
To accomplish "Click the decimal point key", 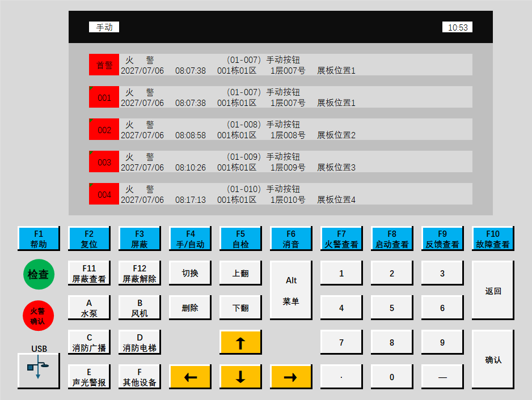I will [341, 377].
